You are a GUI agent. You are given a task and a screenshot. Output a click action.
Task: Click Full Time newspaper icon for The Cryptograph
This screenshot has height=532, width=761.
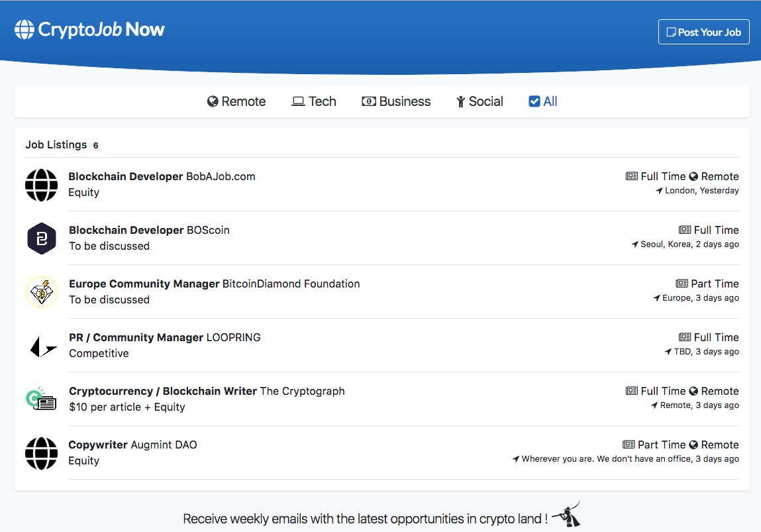click(632, 391)
